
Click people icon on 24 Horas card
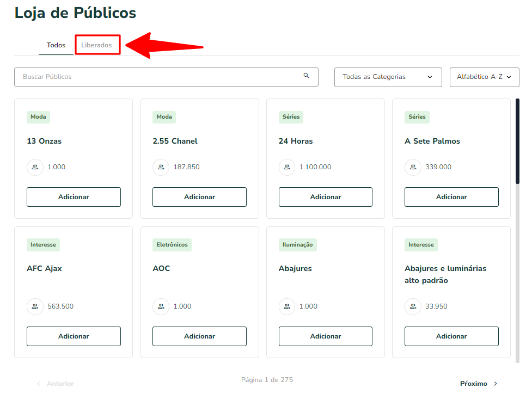pos(287,167)
